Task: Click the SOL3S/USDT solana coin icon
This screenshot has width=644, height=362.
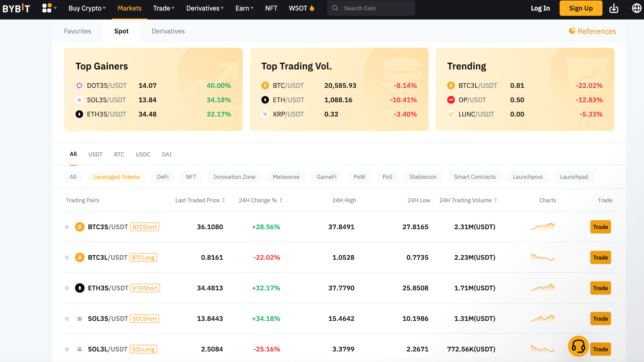Action: point(80,319)
